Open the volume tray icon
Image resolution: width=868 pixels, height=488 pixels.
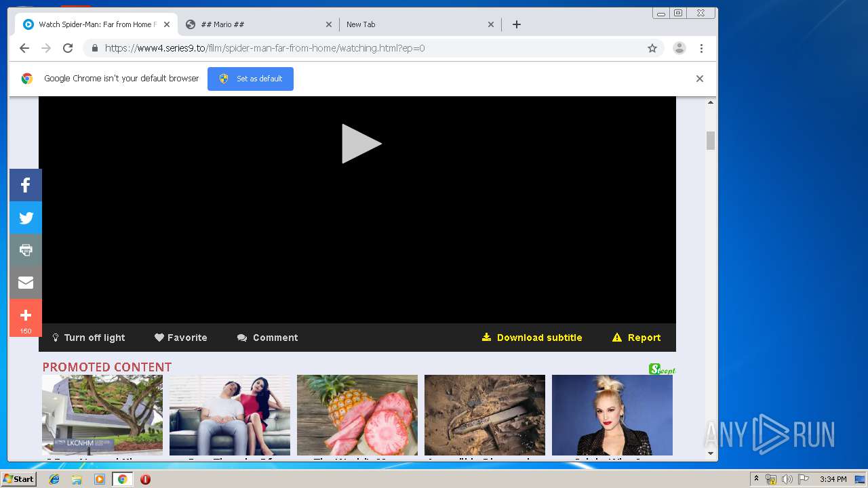[787, 479]
